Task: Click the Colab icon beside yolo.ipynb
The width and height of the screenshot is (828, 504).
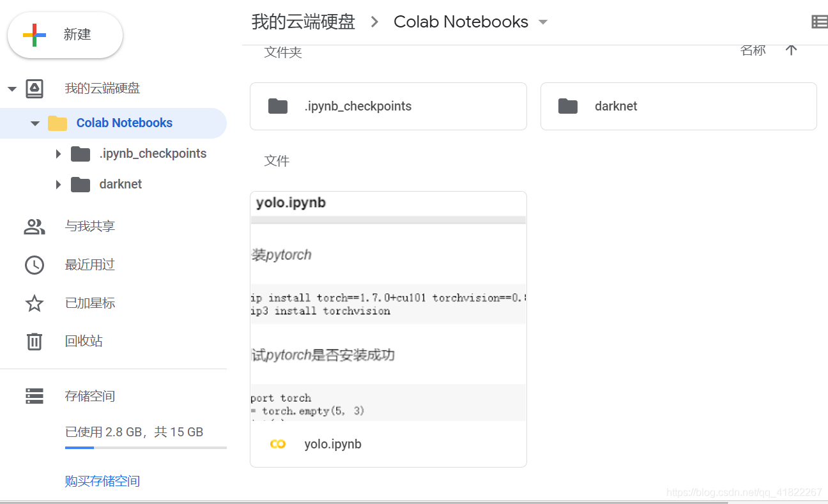Action: pyautogui.click(x=278, y=444)
